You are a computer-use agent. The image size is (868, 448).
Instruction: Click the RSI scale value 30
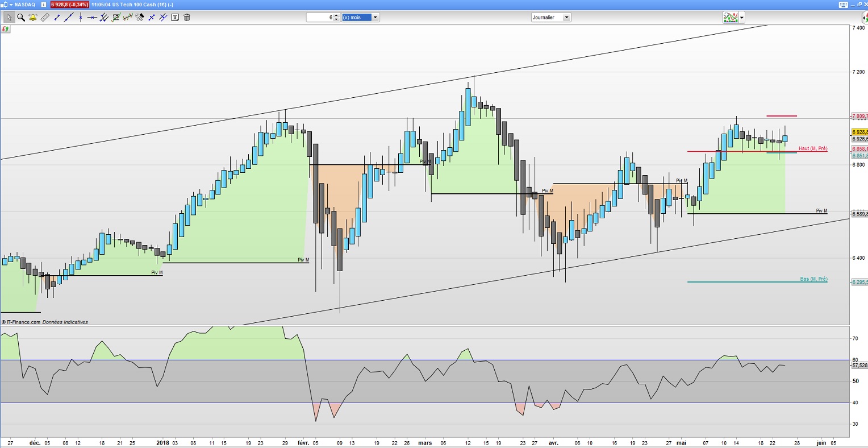pyautogui.click(x=856, y=424)
